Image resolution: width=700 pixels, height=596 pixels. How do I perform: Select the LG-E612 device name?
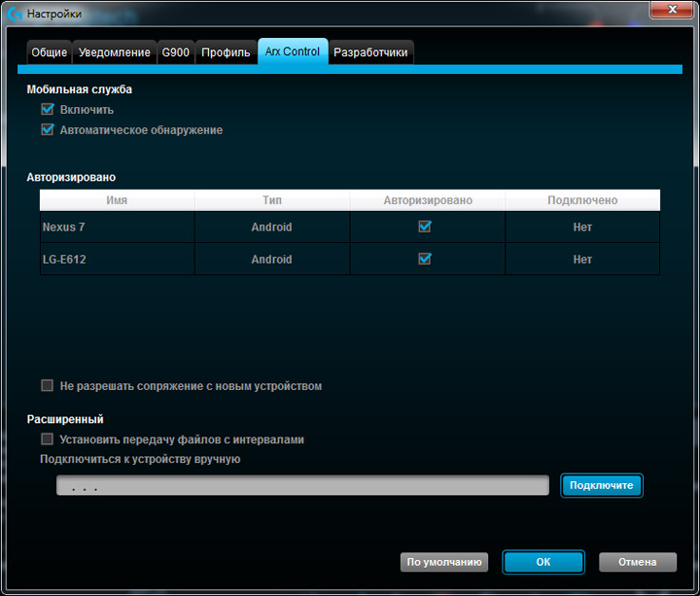(x=64, y=260)
